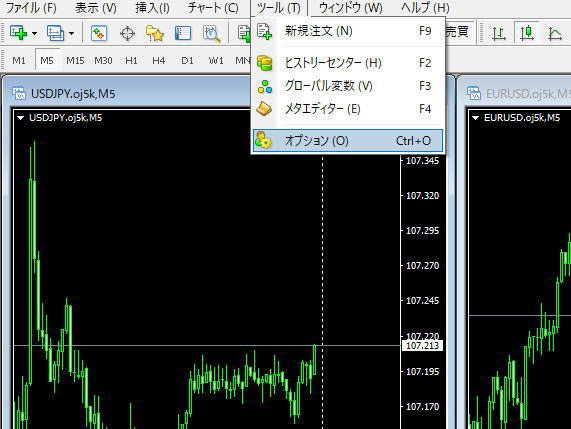
Task: Choose オプション (O) from the Tools menu
Action: tap(348, 141)
